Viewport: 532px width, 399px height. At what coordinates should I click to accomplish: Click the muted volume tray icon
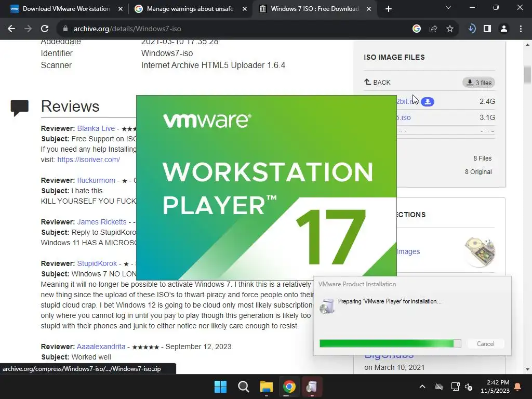point(469,387)
